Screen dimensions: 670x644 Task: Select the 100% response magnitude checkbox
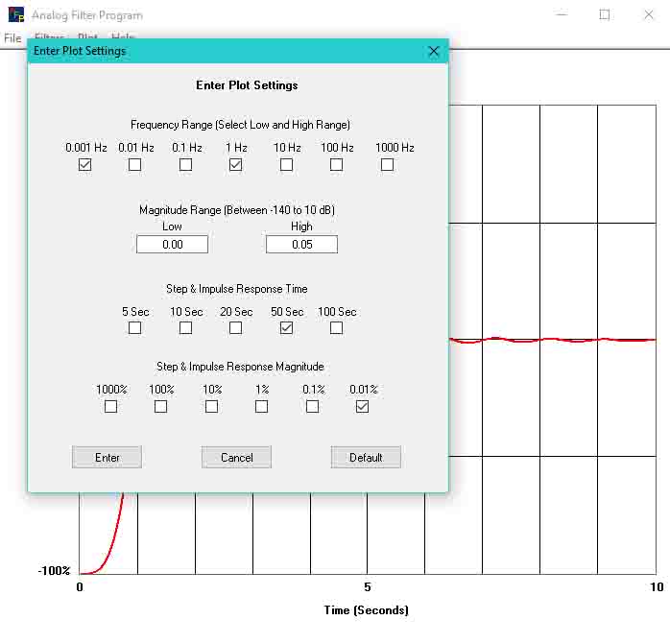[x=160, y=406]
